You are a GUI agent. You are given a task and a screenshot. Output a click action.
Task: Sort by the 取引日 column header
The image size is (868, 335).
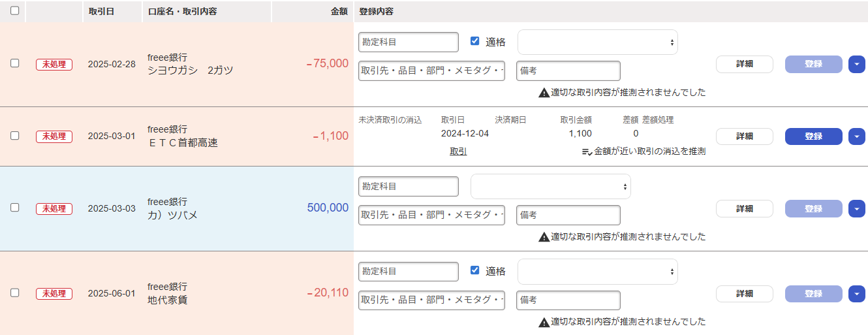tap(101, 11)
